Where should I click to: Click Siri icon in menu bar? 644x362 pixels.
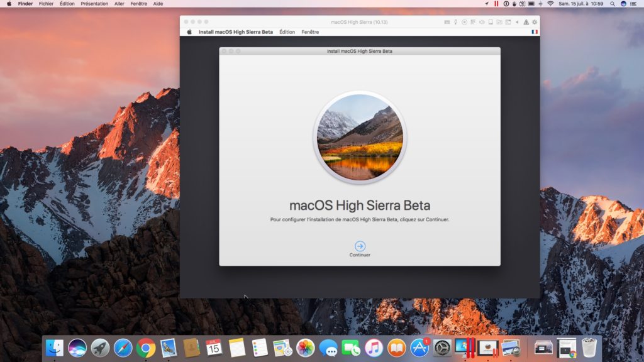tap(623, 4)
